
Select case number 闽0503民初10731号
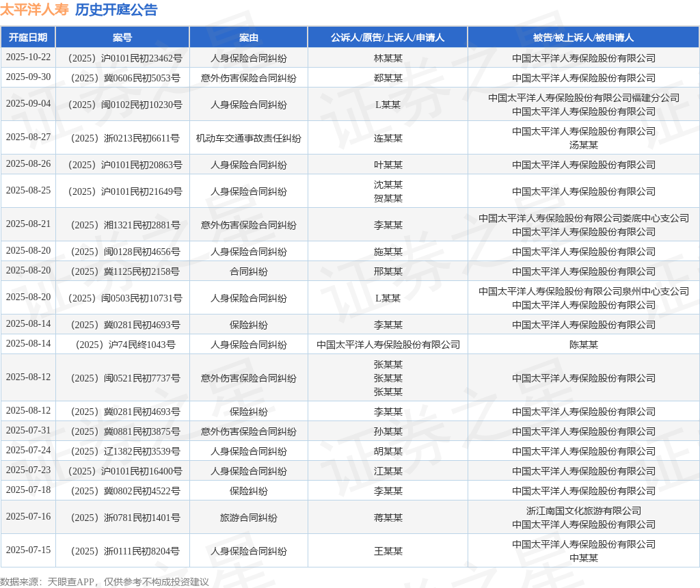pos(125,299)
